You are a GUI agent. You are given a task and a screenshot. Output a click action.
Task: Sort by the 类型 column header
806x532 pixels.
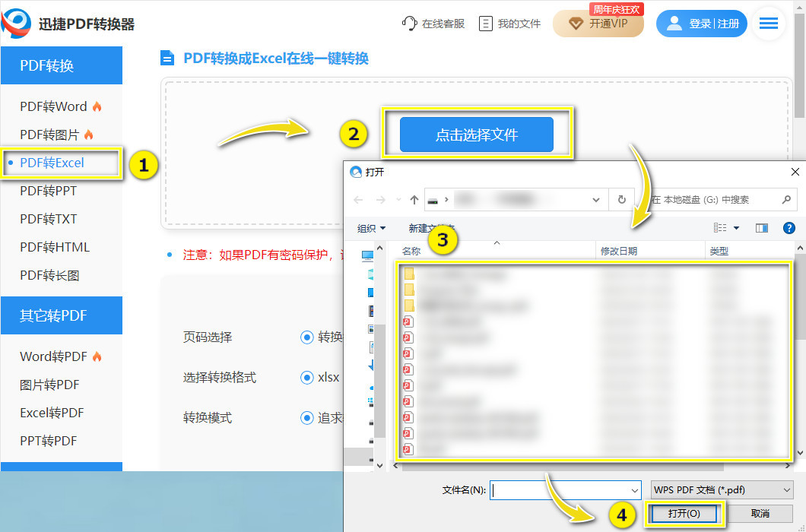[x=748, y=252]
